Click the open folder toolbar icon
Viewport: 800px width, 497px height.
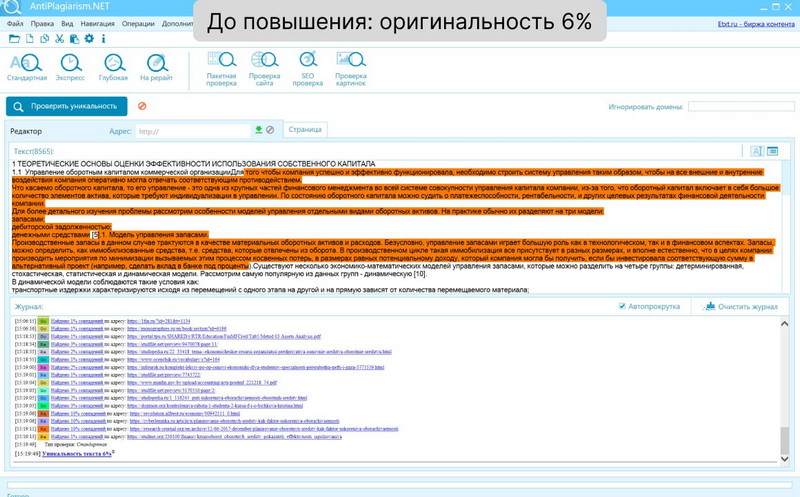pyautogui.click(x=14, y=39)
